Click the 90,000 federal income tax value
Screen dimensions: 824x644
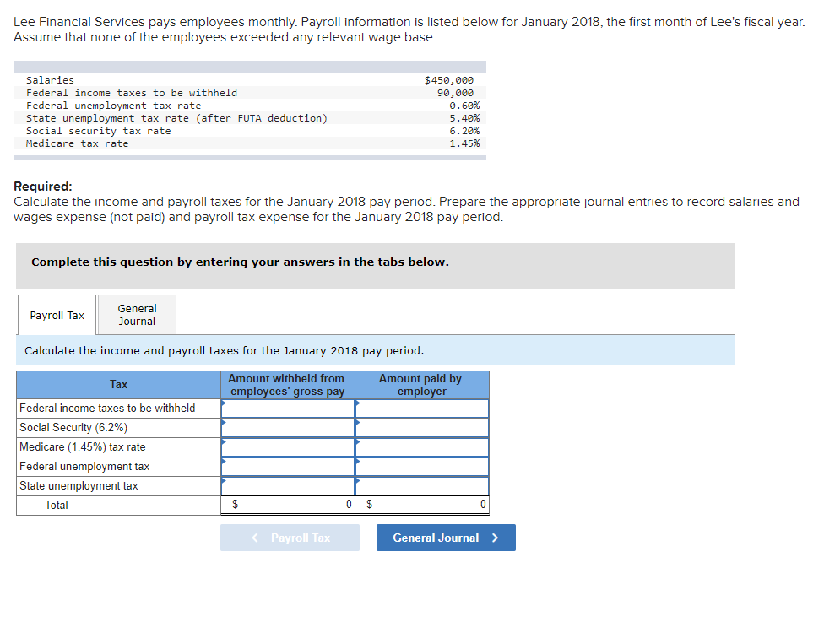click(455, 93)
